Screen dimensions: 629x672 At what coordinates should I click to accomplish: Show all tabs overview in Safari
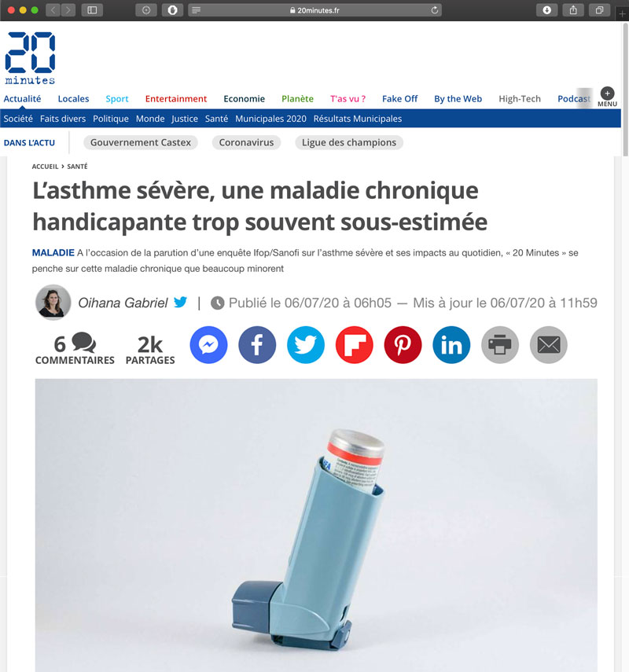(599, 10)
